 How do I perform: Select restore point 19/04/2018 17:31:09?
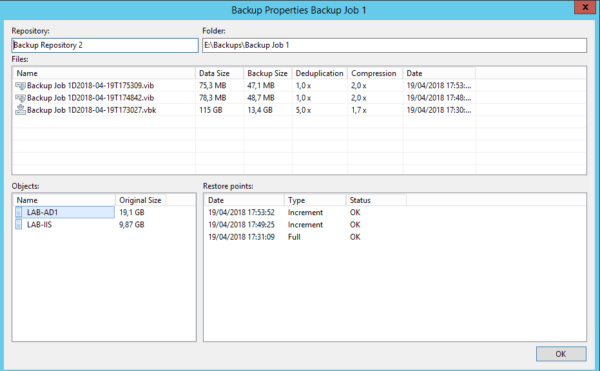241,237
